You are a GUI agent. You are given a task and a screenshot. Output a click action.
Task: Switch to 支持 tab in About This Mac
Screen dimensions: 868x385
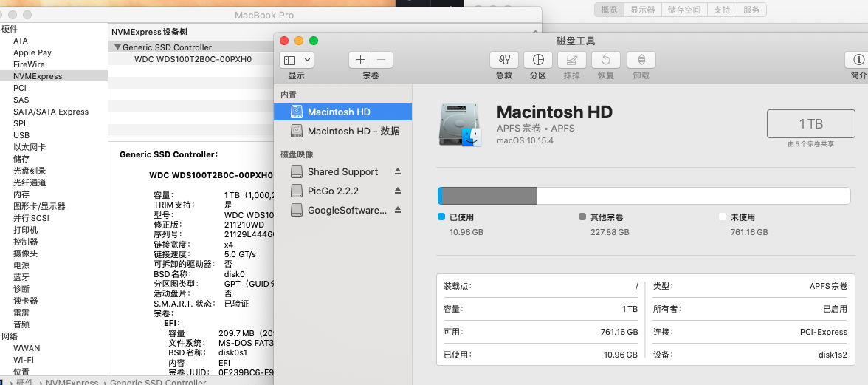click(722, 10)
